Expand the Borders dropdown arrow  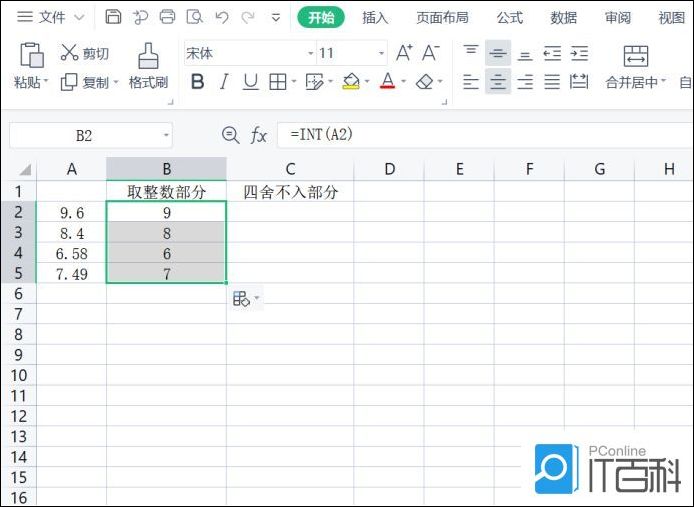click(x=293, y=82)
